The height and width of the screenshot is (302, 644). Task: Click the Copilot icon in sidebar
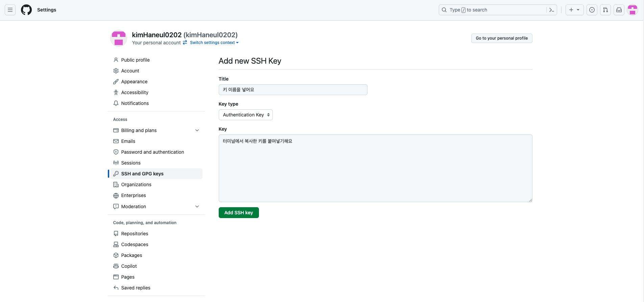(x=116, y=266)
